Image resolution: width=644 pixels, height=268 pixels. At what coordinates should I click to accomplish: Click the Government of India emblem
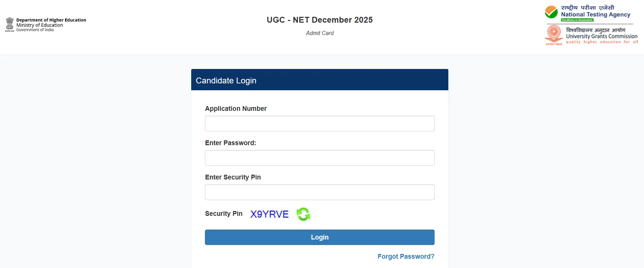tap(10, 24)
